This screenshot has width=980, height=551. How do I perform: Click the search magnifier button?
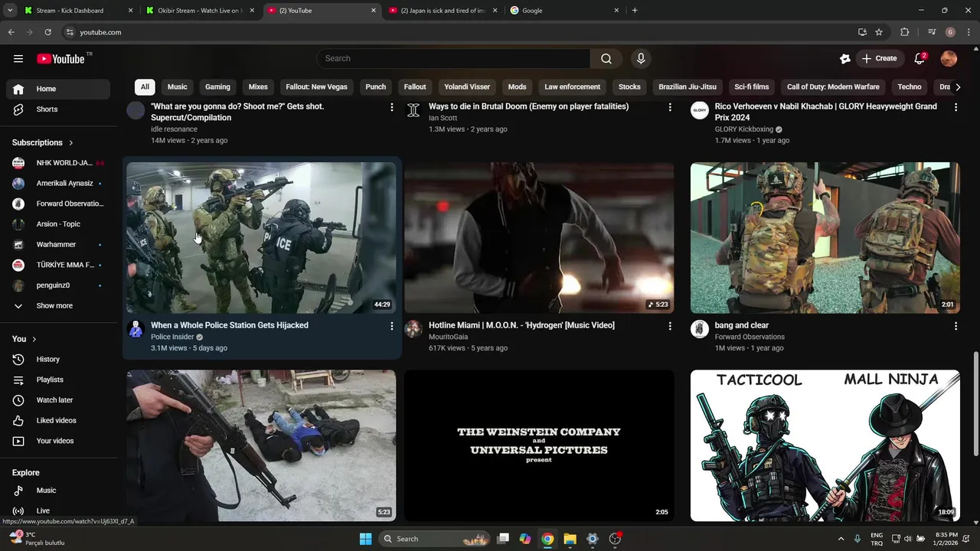[606, 59]
